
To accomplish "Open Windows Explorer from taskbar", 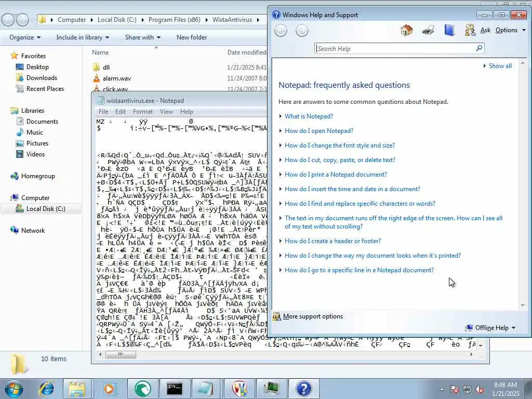I will 77,389.
